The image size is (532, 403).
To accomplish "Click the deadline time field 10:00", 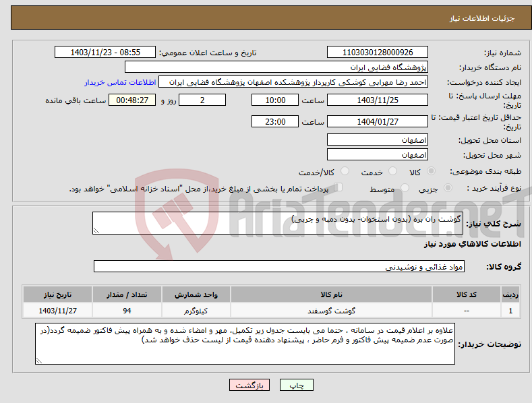I will 275,100.
